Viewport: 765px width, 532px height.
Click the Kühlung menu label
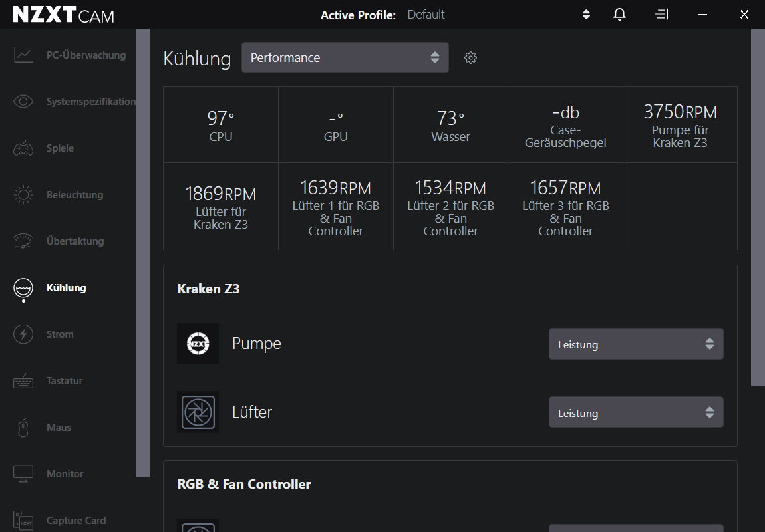click(x=67, y=288)
